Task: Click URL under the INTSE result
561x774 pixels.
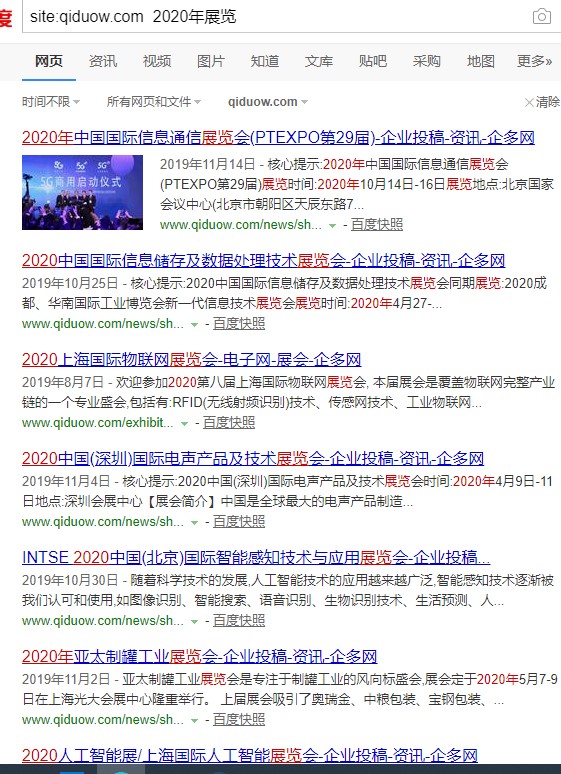Action: pos(102,620)
